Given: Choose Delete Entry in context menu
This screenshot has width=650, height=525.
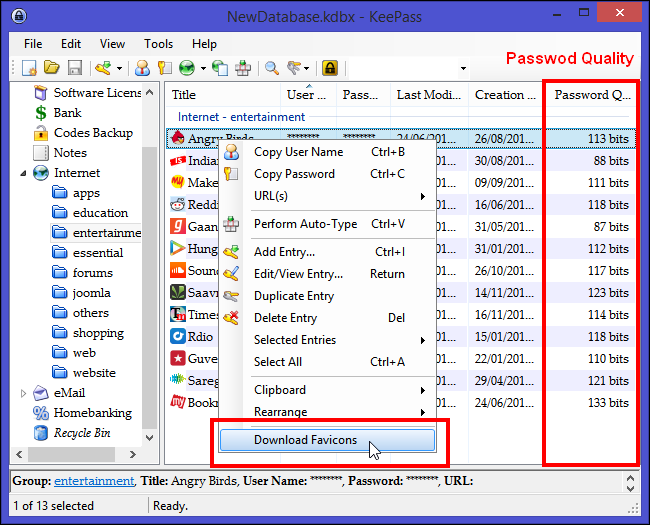Looking at the screenshot, I should tap(327, 318).
